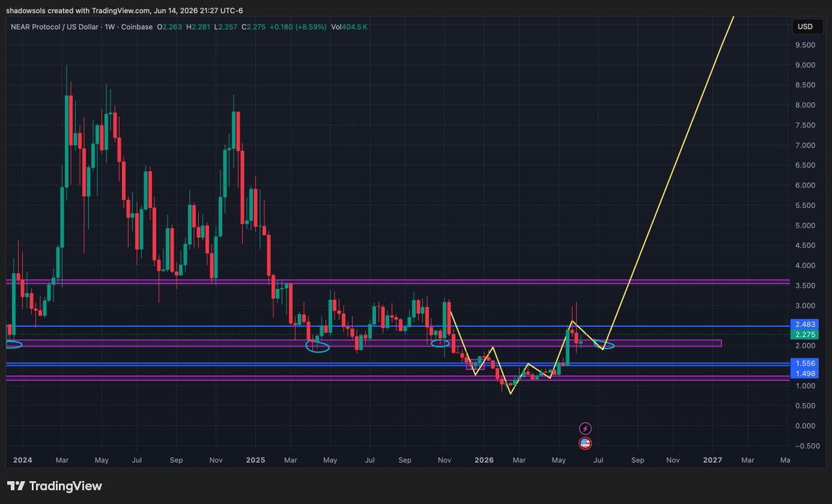Click the 5.000 price axis label
This screenshot has width=832, height=504.
click(805, 225)
